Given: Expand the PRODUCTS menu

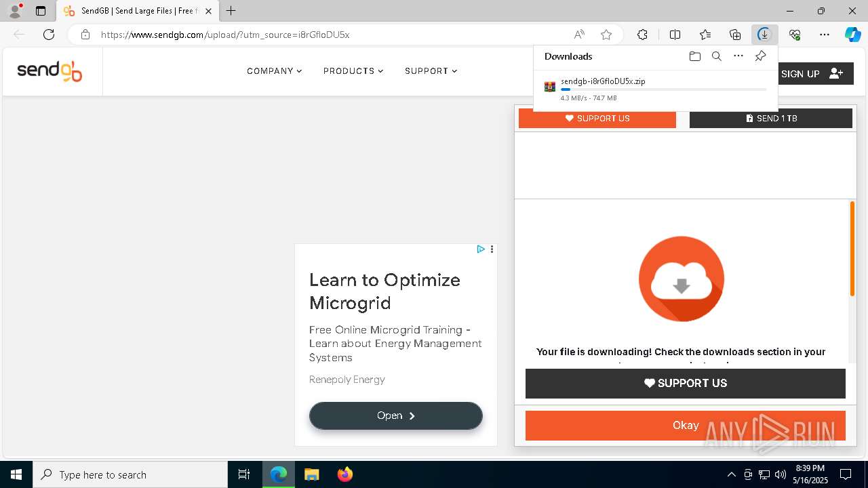Looking at the screenshot, I should (x=353, y=71).
